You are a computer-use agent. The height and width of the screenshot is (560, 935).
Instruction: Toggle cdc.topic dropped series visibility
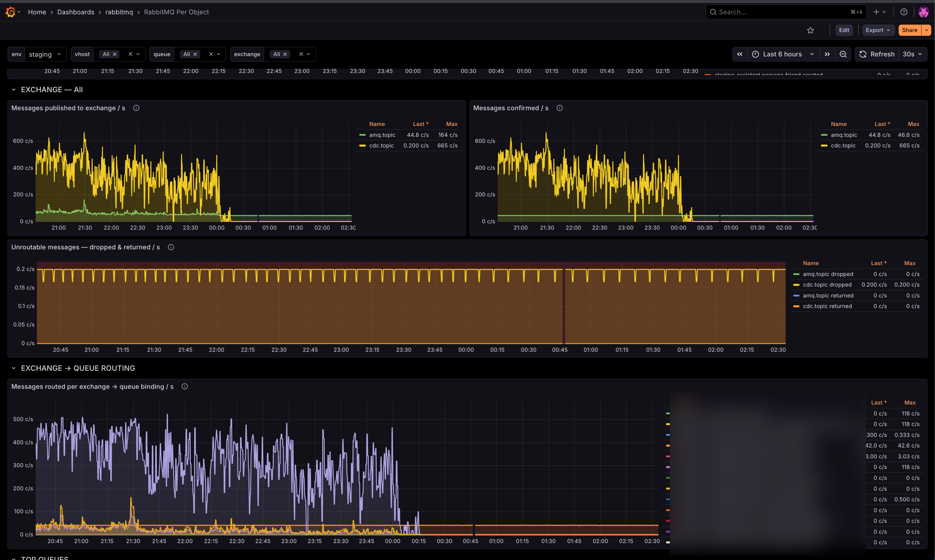point(827,285)
